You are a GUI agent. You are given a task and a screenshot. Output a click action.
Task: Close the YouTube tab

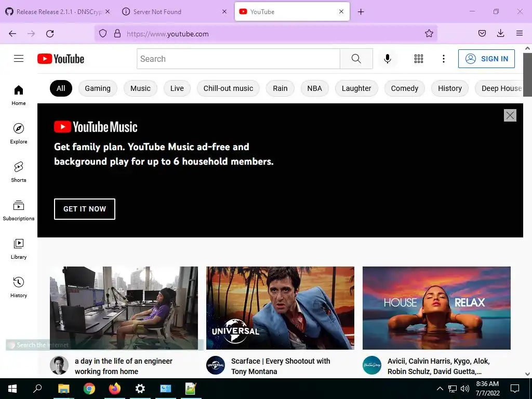coord(341,11)
